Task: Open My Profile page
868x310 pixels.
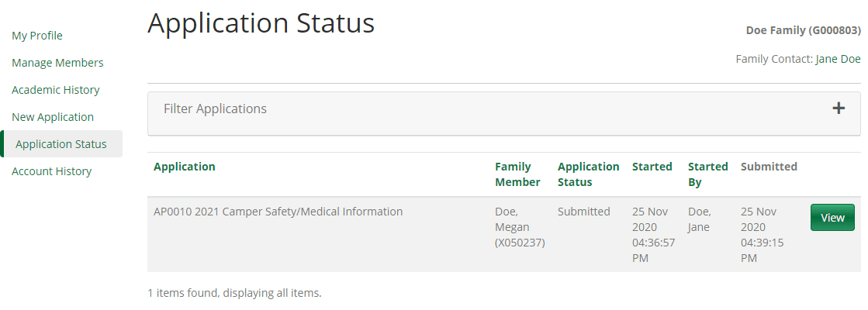Action: (x=37, y=36)
